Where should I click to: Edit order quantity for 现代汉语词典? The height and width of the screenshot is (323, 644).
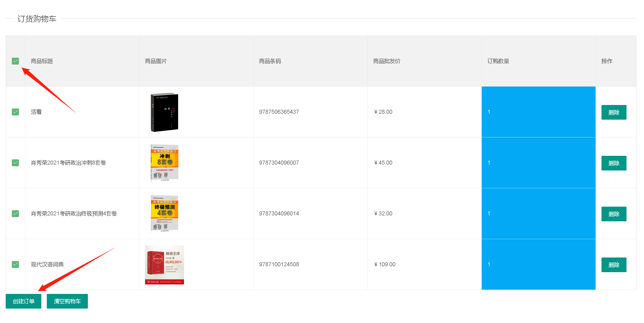click(x=538, y=264)
